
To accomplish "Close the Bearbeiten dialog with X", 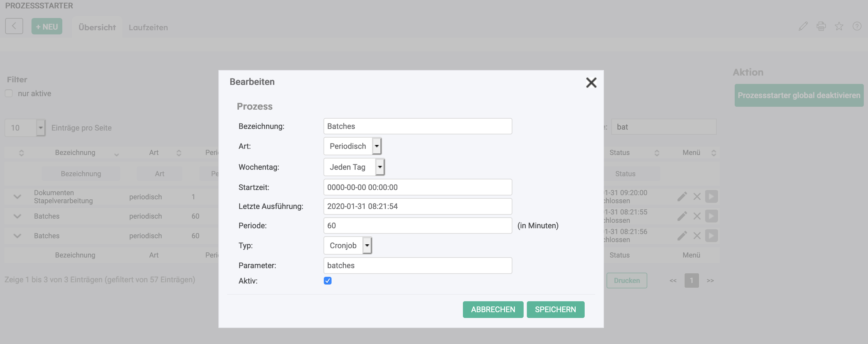I will click(591, 82).
